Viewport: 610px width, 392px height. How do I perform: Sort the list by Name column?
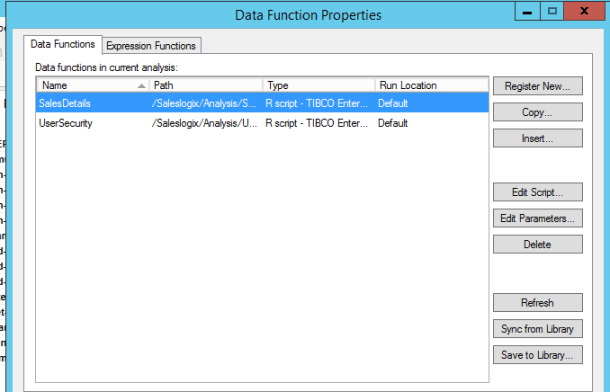(x=93, y=85)
